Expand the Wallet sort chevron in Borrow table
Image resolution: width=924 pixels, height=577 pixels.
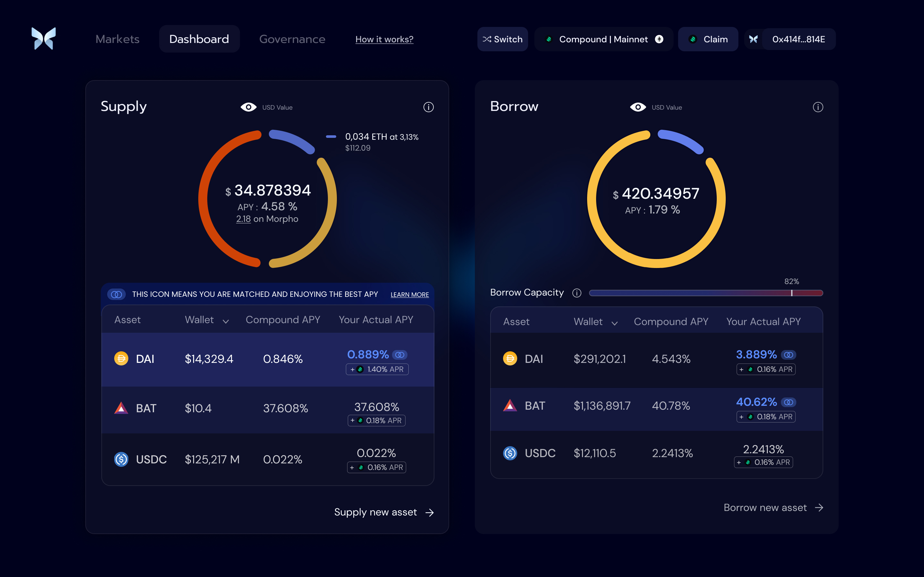click(x=614, y=323)
